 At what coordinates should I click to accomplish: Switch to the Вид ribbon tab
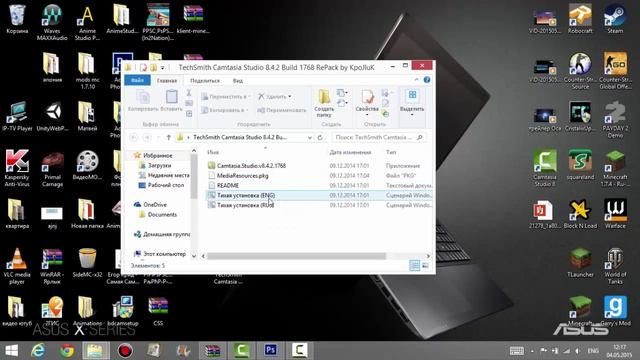click(x=238, y=80)
